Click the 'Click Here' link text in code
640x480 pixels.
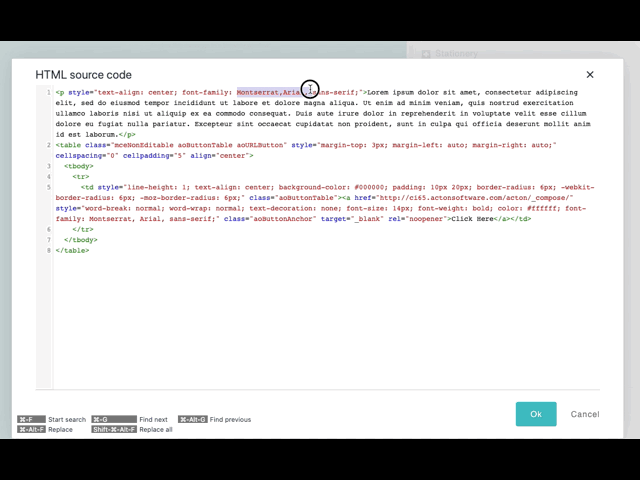pyautogui.click(x=472, y=219)
